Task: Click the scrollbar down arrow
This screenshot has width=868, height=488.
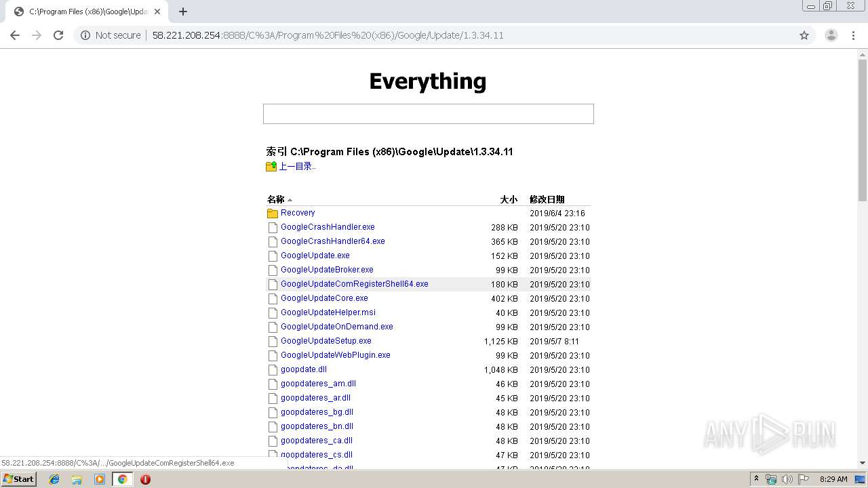Action: (x=863, y=463)
